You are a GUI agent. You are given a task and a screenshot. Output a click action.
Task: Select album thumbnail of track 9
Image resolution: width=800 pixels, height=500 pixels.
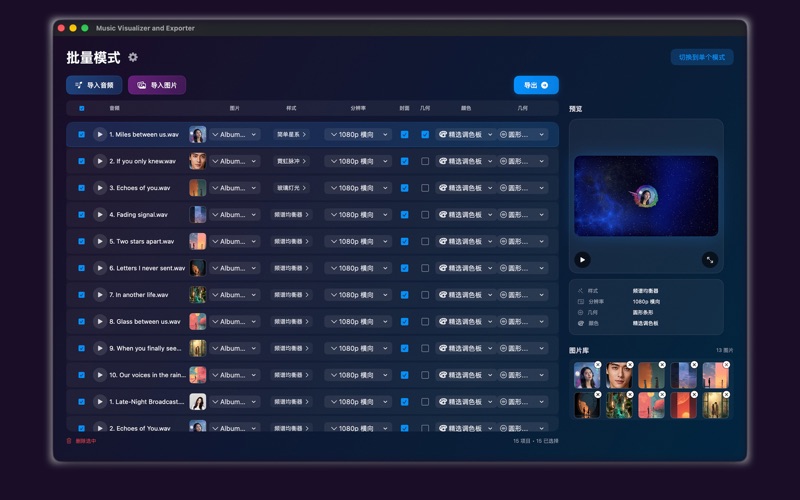[x=198, y=348]
